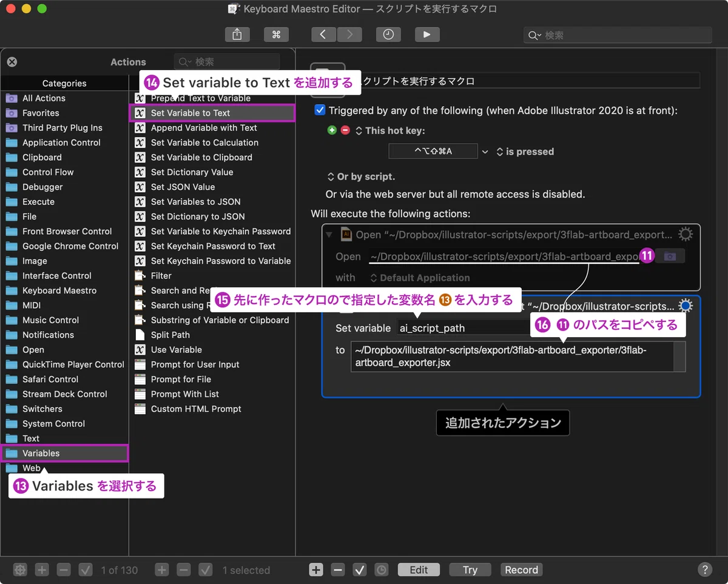The image size is (728, 584).
Task: Click the target icon at bottom left
Action: (21, 570)
